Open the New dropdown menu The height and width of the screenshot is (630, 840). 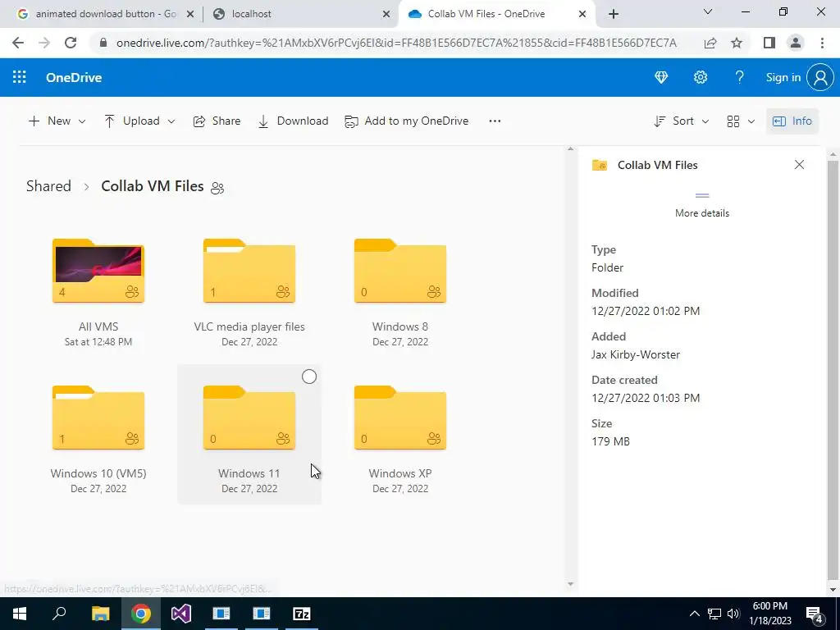[57, 121]
